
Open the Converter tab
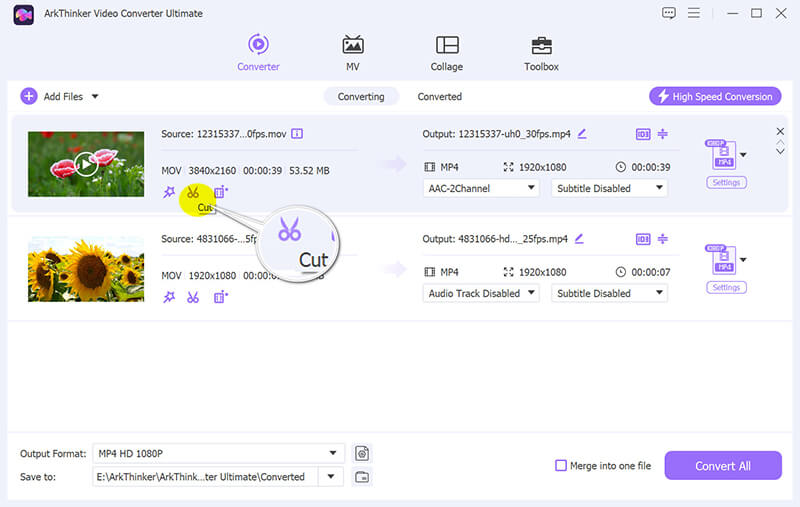pyautogui.click(x=258, y=53)
